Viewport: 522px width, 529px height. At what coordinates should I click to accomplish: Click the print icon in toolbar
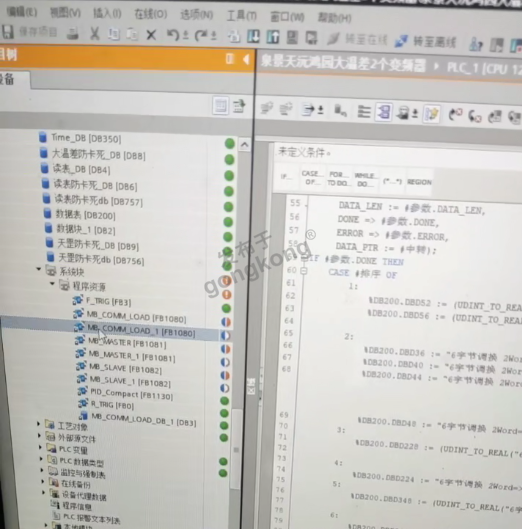point(72,33)
